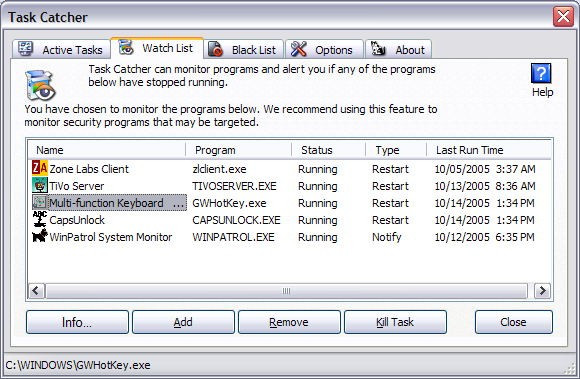Click the CapsUnlock ABC icon
The width and height of the screenshot is (580, 379).
coord(40,219)
